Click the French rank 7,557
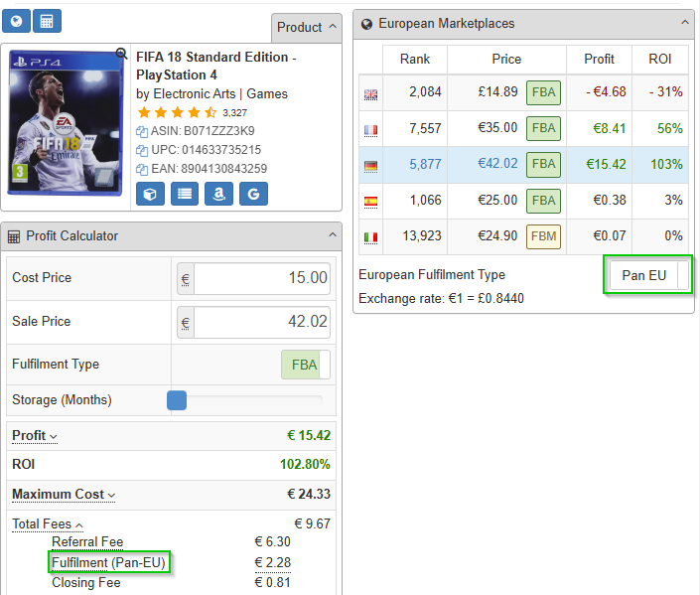 tap(425, 129)
